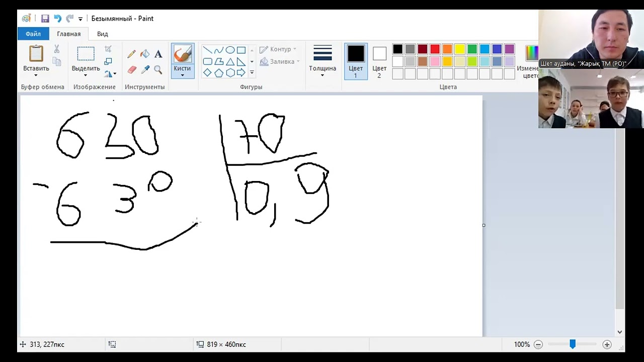Select the Text tool

[x=158, y=54]
